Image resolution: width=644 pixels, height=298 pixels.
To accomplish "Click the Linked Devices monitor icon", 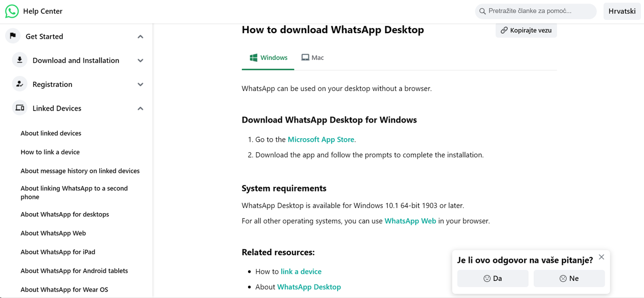I will (20, 108).
